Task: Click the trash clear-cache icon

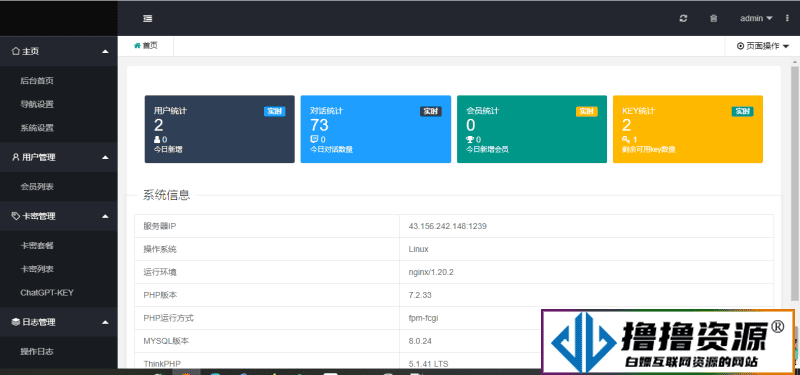Action: point(714,18)
